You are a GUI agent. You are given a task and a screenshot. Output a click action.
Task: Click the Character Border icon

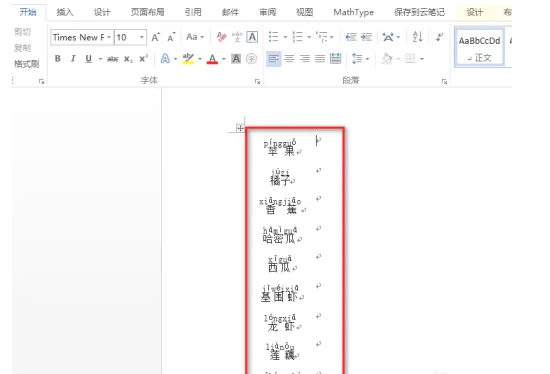pyautogui.click(x=252, y=37)
